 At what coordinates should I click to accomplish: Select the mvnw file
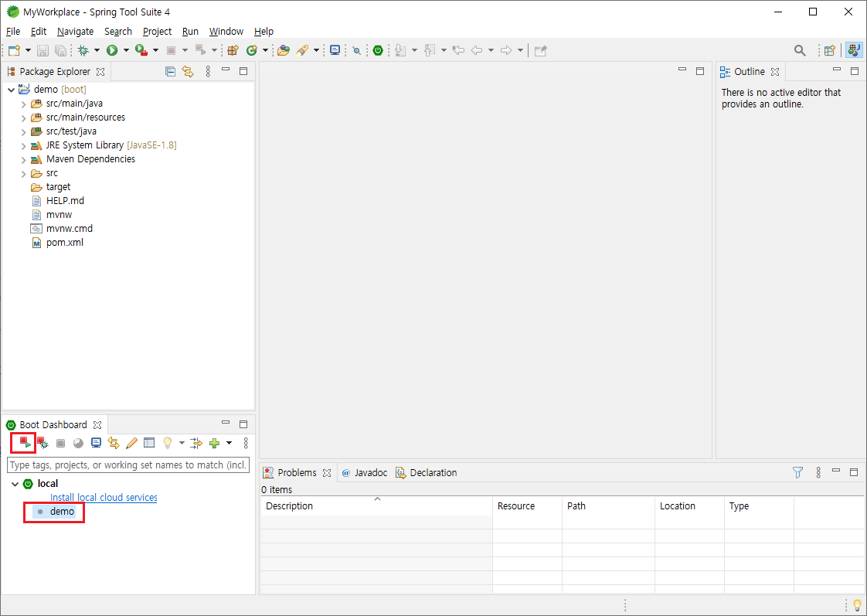click(59, 215)
